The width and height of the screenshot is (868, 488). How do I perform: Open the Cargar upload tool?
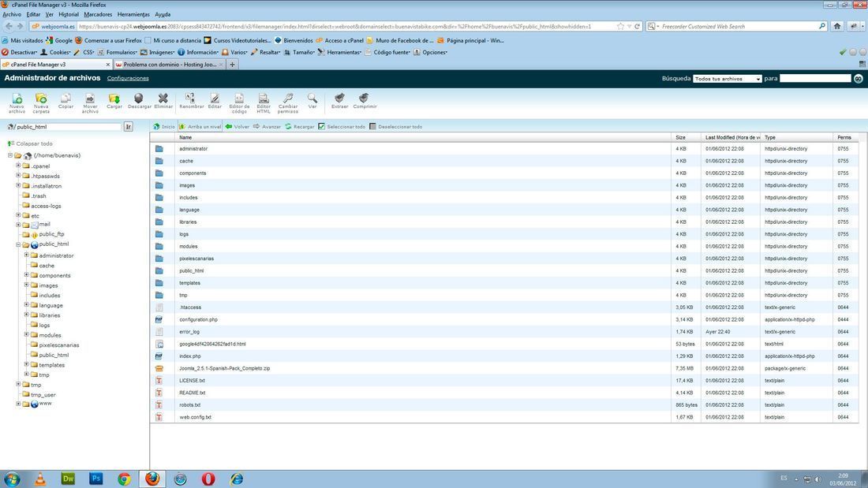[x=114, y=101]
